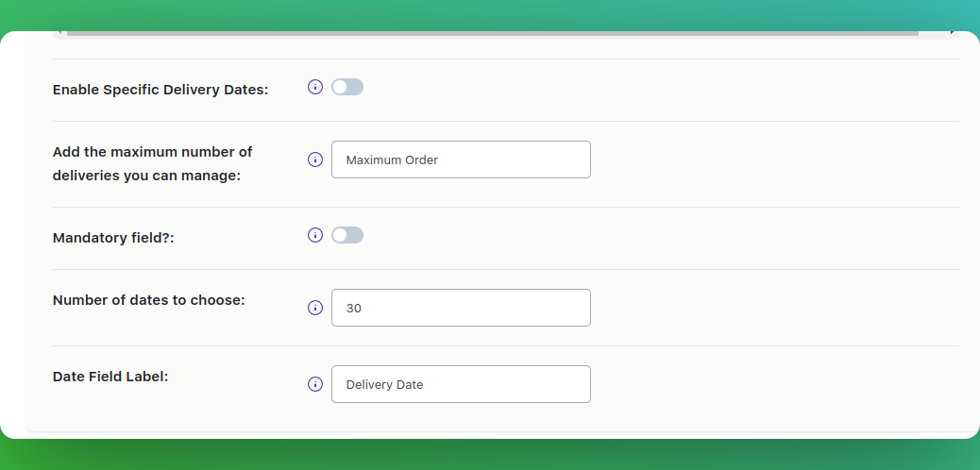
Task: Click the 'Mandatory field?:' label text
Action: tap(113, 238)
